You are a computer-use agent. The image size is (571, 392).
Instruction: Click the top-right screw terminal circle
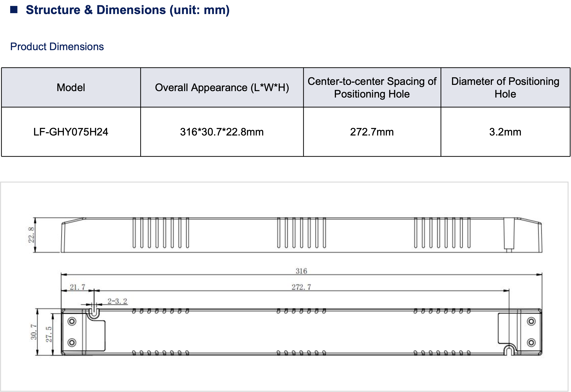pyautogui.click(x=531, y=321)
